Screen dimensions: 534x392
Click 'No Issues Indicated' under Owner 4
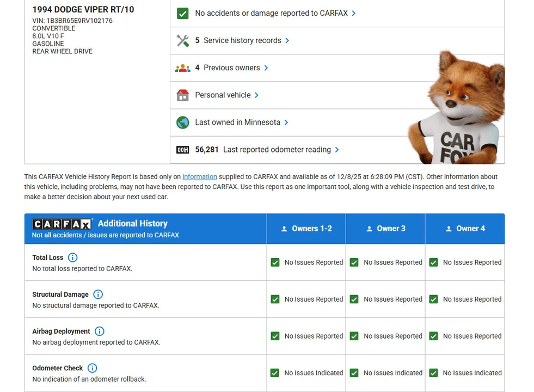pyautogui.click(x=472, y=373)
